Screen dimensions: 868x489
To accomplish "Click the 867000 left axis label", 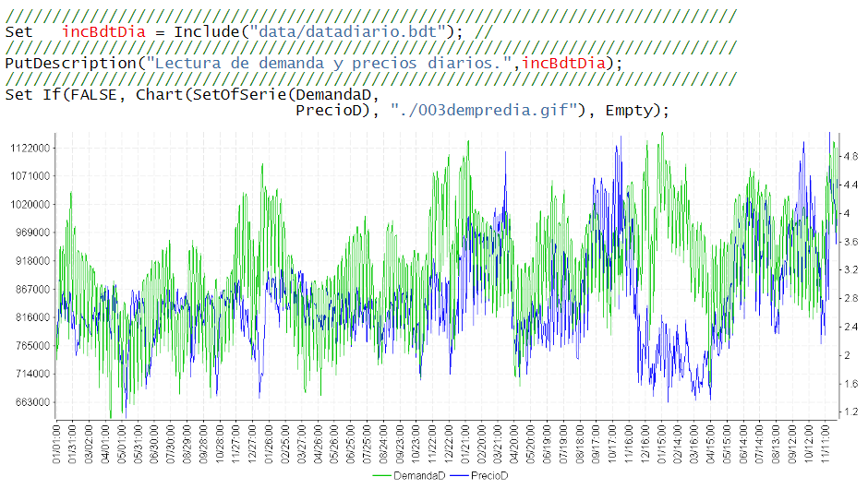I will [x=32, y=290].
